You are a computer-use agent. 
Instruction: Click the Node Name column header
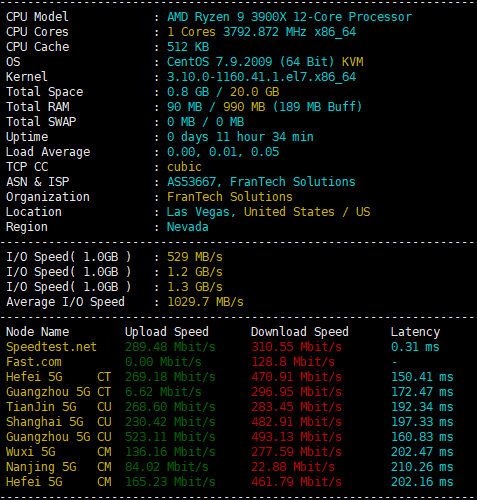click(38, 332)
